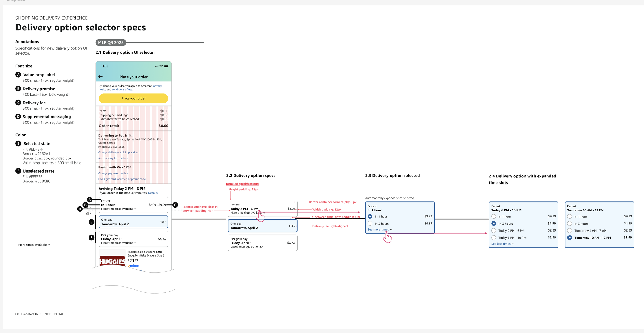Screen dimensions: 644x333
Task: Click the phone battery status icon
Action: click(166, 66)
